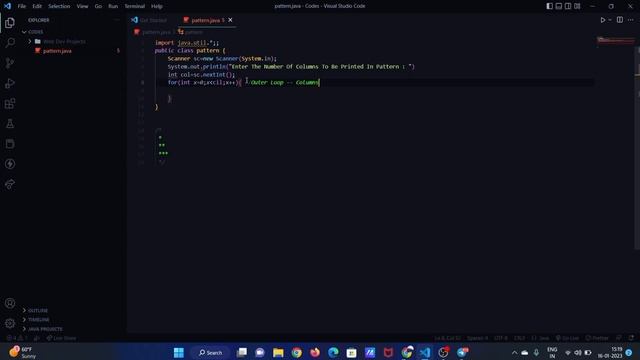Image resolution: width=640 pixels, height=360 pixels.
Task: Open the Edit menu
Action: [37, 6]
